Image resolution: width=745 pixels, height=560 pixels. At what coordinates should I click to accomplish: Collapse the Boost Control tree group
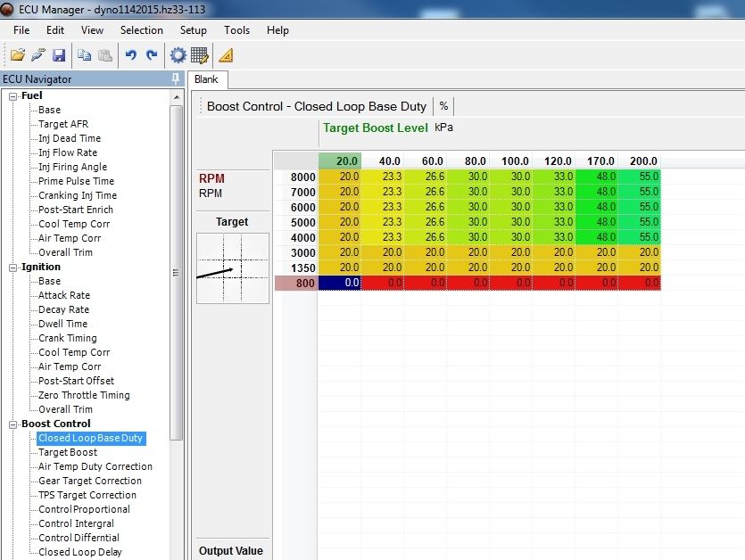[13, 424]
